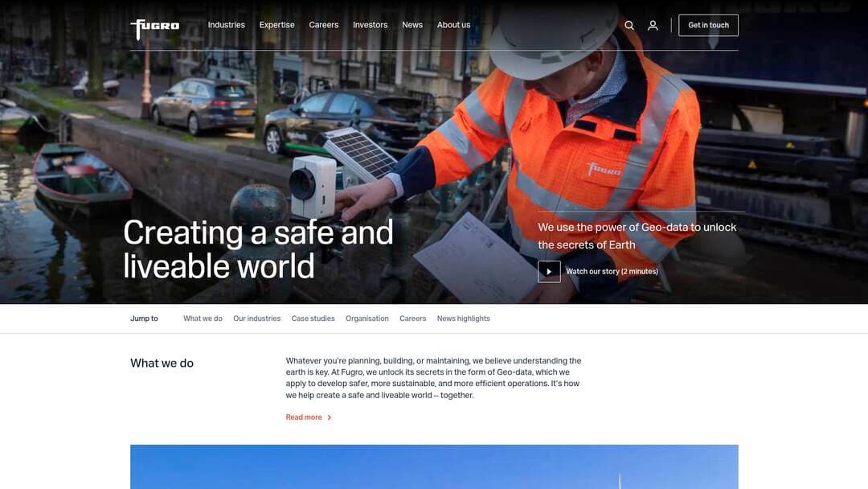
Task: Jump to the Organisation section
Action: [366, 318]
